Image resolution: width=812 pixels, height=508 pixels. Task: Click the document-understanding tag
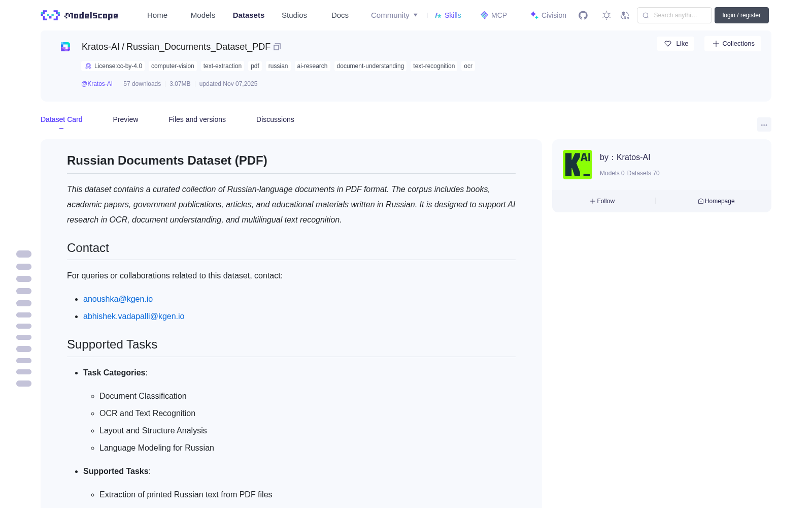pyautogui.click(x=370, y=66)
